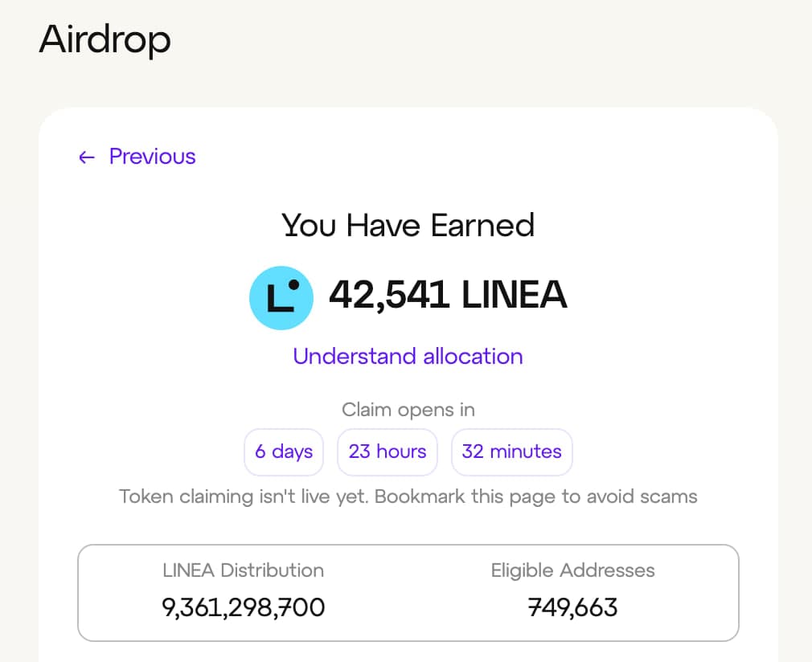Click the Bookmark this page warning text
This screenshot has width=812, height=662.
click(535, 496)
